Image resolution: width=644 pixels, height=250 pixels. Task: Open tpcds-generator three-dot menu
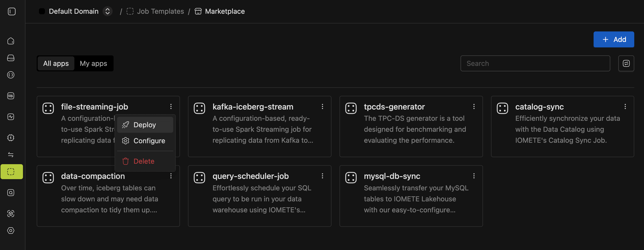[474, 107]
